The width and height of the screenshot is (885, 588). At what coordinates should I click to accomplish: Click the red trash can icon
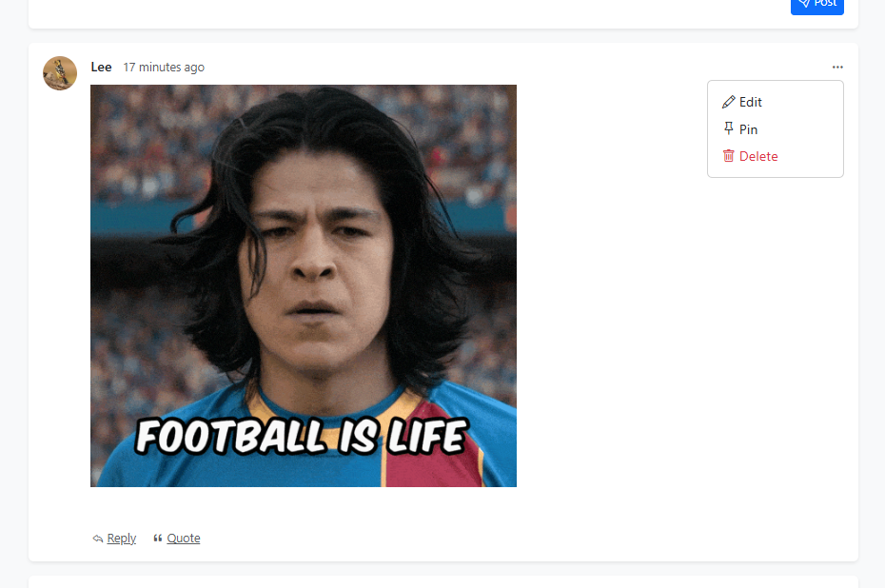click(x=728, y=156)
